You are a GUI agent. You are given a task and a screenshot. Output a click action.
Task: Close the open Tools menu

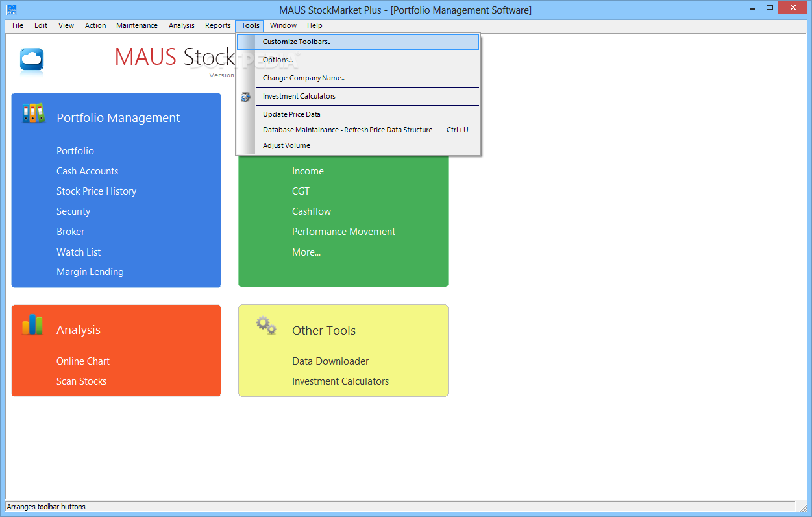(x=250, y=26)
